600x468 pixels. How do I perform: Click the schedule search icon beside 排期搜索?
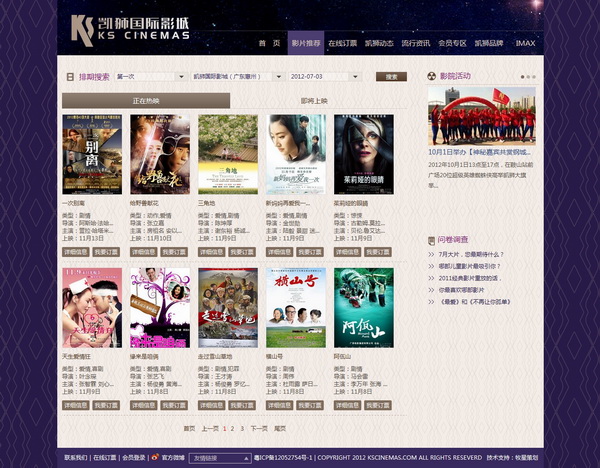coord(70,77)
